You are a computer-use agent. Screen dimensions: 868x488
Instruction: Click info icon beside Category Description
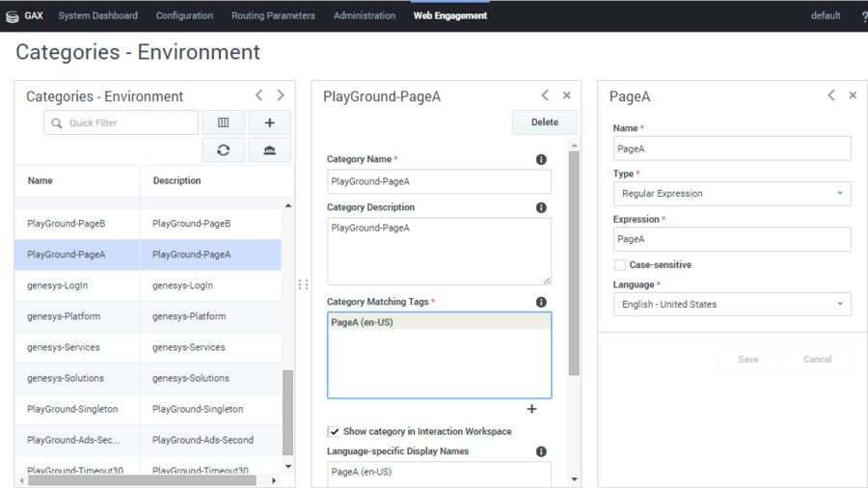tap(541, 207)
